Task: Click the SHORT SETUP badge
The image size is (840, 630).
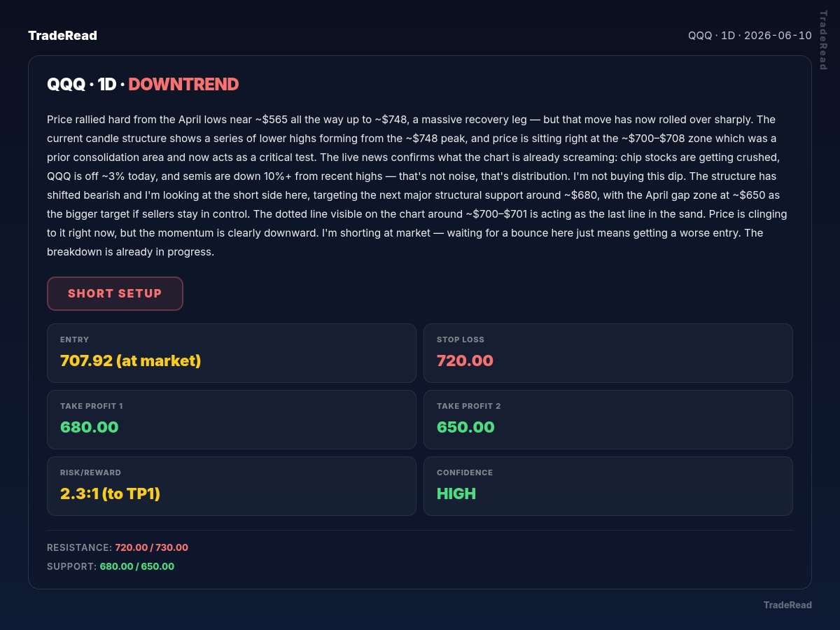Action: [115, 293]
